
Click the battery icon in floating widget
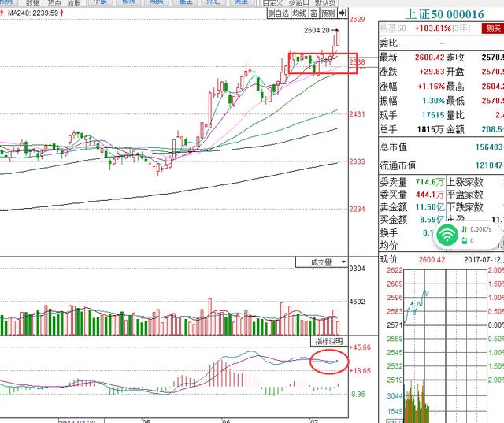pyautogui.click(x=464, y=240)
